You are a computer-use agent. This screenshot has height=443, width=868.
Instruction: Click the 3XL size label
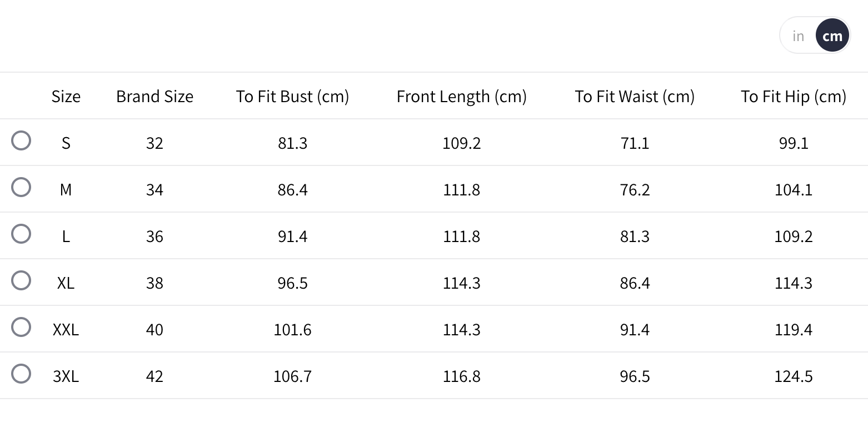[x=66, y=376]
